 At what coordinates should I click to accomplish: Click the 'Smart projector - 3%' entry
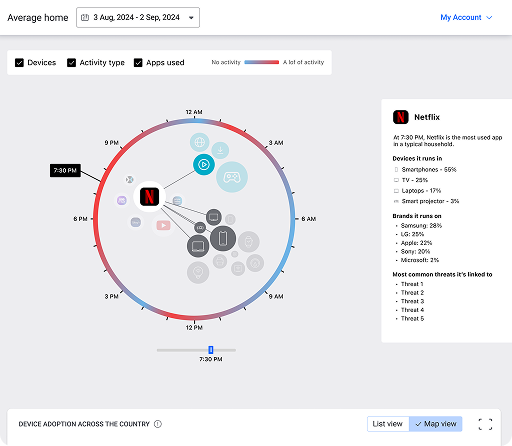coord(430,201)
